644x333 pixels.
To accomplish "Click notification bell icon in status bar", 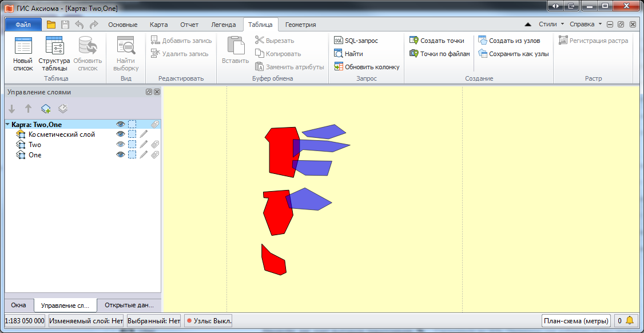I will pos(630,321).
